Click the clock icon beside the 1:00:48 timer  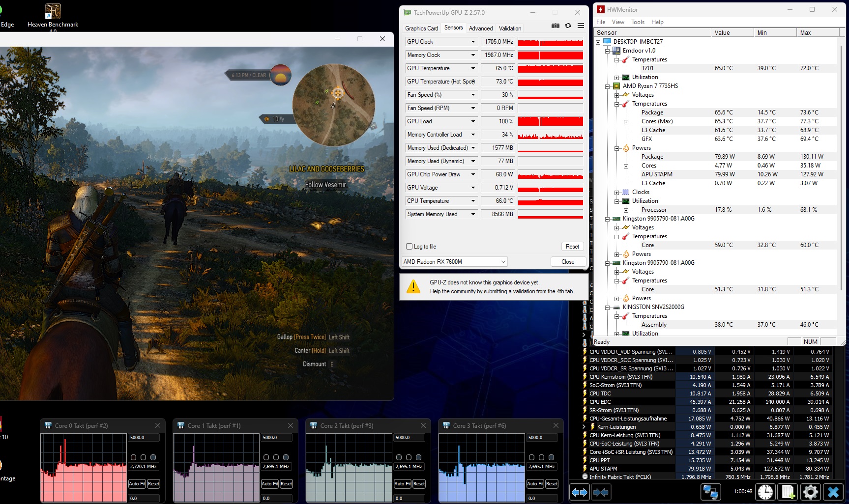point(765,492)
